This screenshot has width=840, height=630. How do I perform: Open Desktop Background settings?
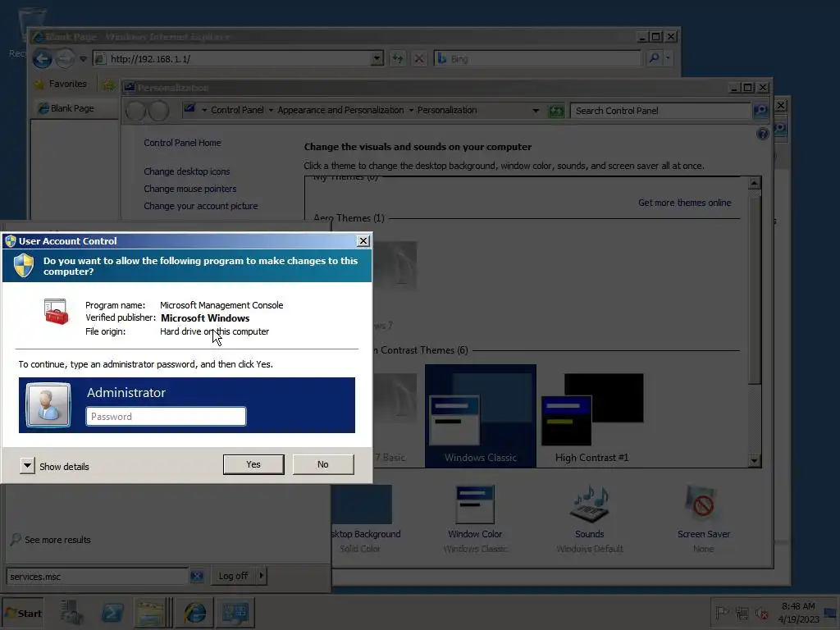pyautogui.click(x=364, y=518)
